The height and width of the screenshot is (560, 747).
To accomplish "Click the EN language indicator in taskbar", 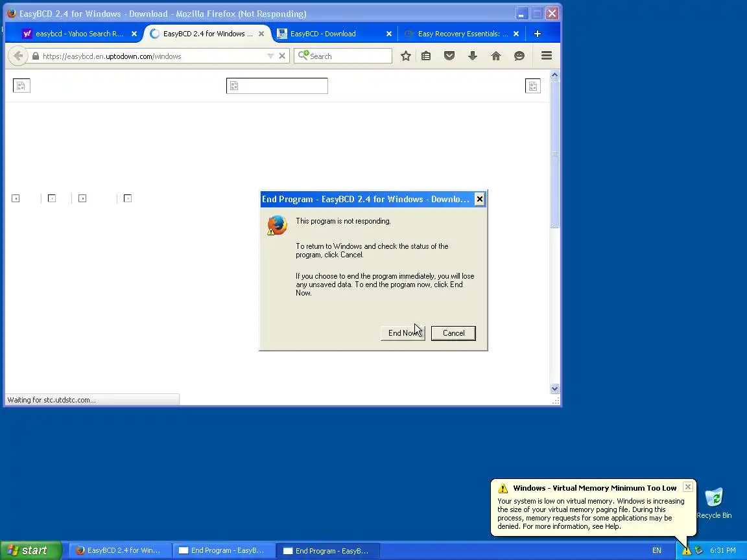I will point(656,550).
